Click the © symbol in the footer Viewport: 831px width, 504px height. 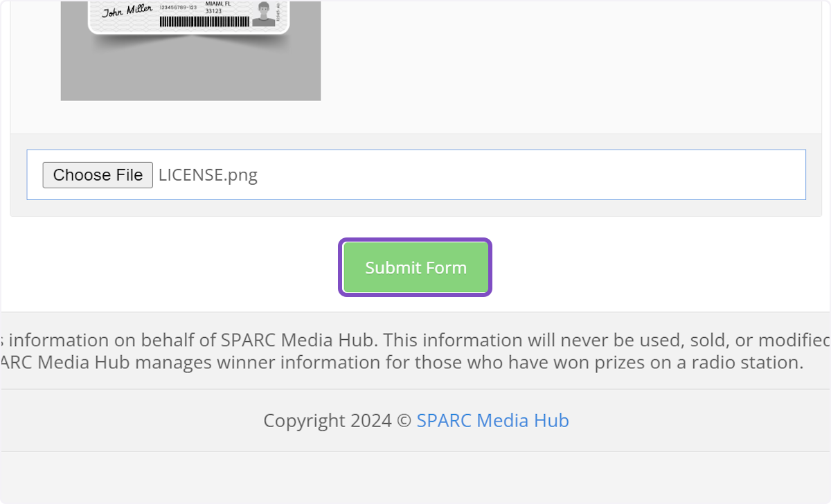(404, 420)
